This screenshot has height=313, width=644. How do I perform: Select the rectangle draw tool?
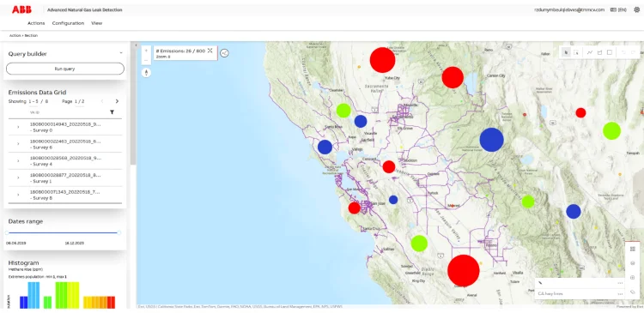pyautogui.click(x=610, y=52)
